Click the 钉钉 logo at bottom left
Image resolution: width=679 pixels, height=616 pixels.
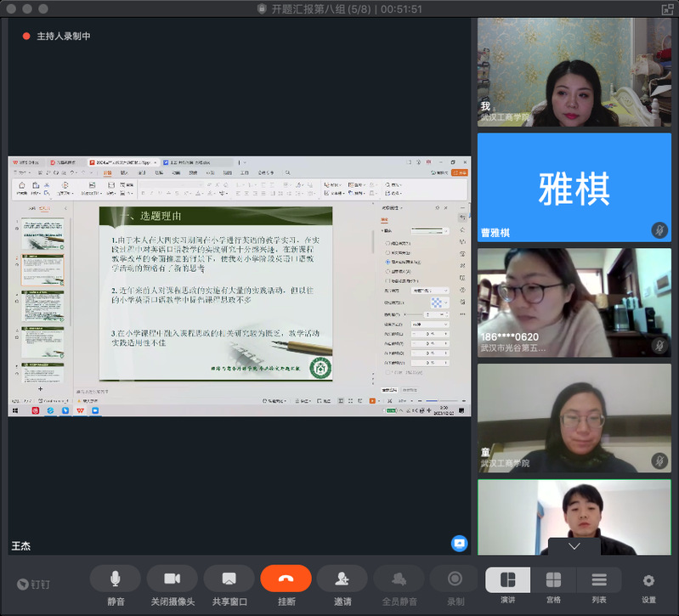coord(34,584)
